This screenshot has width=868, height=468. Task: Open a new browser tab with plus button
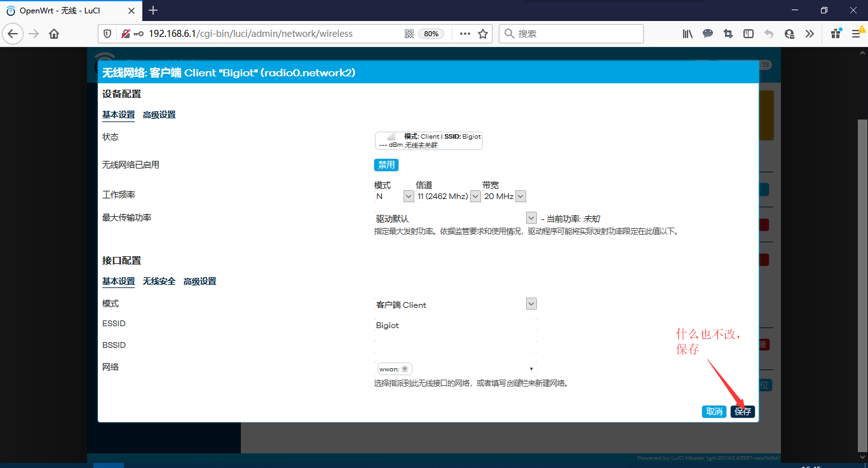pos(153,10)
